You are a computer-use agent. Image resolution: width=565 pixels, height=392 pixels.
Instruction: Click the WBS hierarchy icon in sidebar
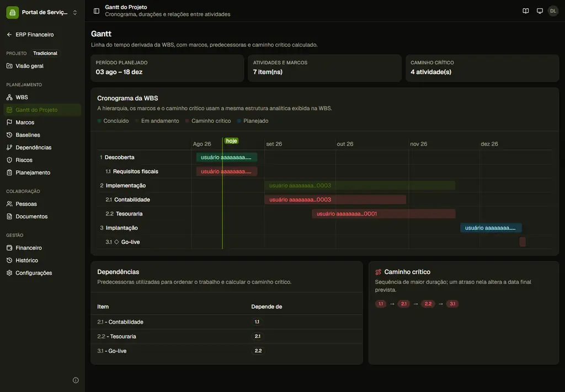(x=9, y=97)
